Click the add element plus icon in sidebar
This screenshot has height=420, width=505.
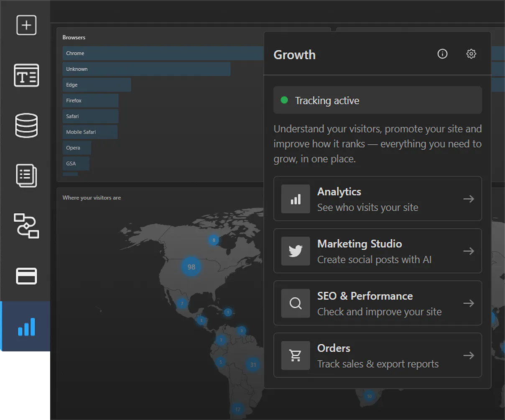26,25
